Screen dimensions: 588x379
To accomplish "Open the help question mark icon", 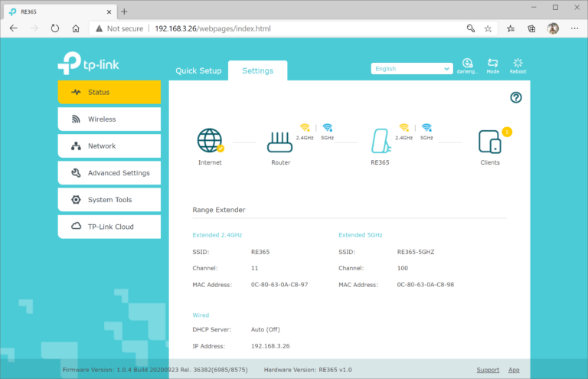I will (516, 97).
